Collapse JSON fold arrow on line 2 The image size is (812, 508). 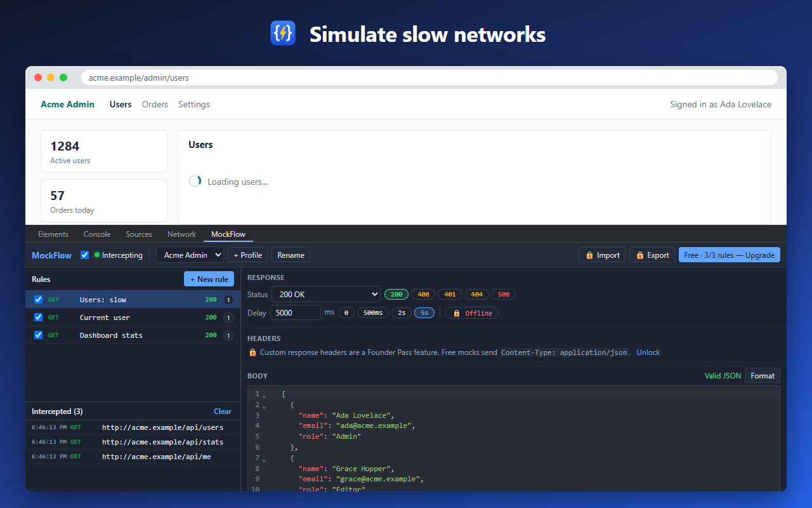(x=264, y=407)
